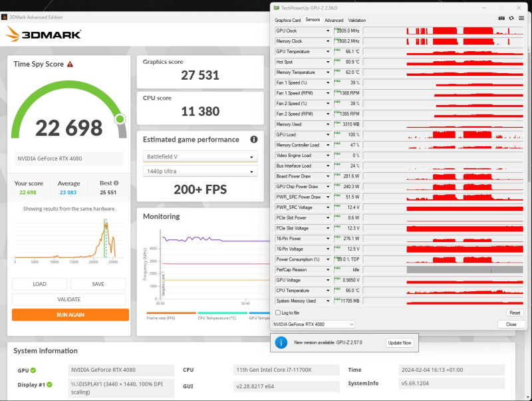This screenshot has height=401, width=532.
Task: Click the CPU Temperature 66.0 °C value
Action: (x=347, y=291)
